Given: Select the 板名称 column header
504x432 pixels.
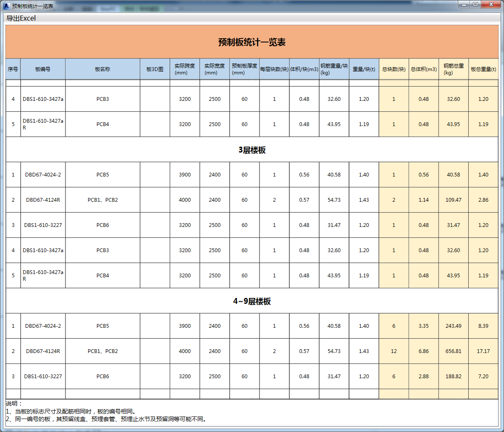Looking at the screenshot, I should (102, 69).
